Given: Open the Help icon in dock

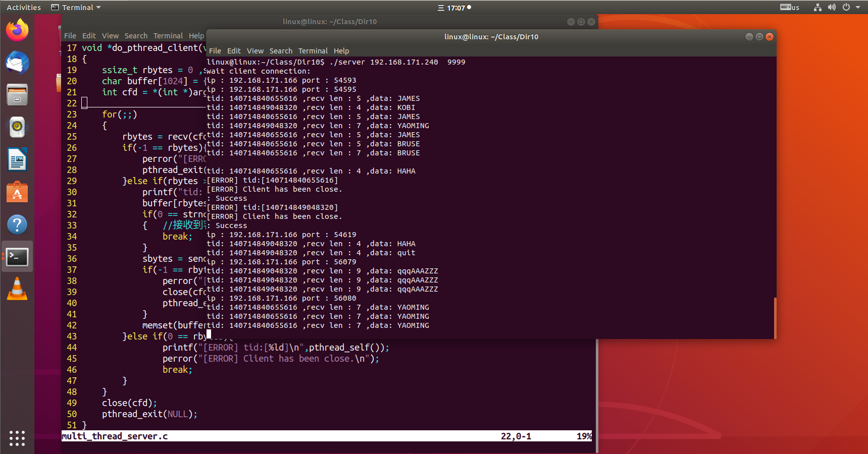Looking at the screenshot, I should [17, 224].
